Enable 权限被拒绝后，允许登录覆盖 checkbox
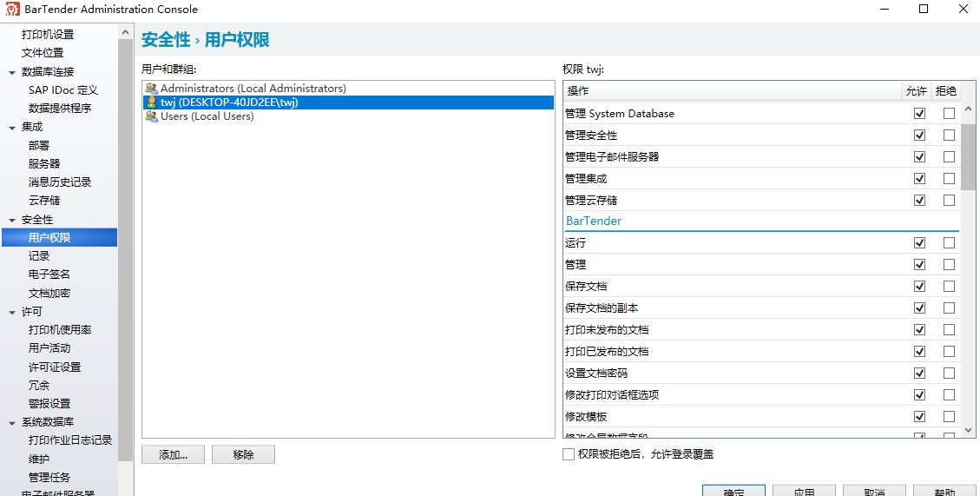This screenshot has height=496, width=980. tap(569, 454)
